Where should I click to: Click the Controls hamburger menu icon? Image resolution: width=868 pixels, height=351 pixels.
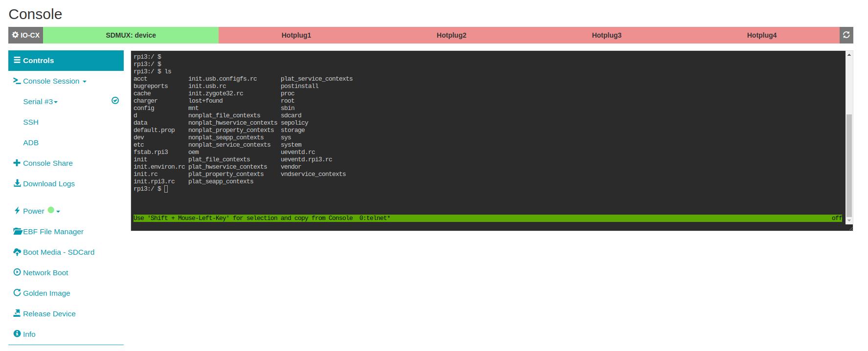click(x=17, y=60)
